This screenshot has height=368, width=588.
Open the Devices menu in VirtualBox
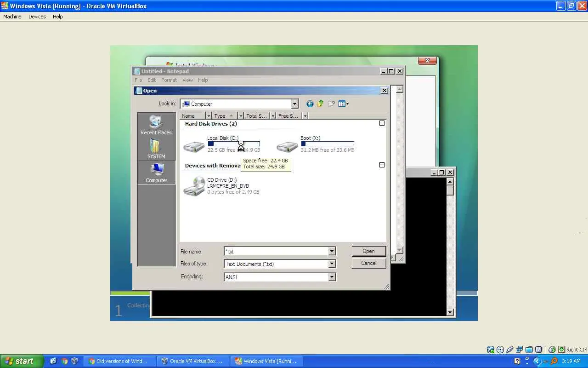(37, 17)
